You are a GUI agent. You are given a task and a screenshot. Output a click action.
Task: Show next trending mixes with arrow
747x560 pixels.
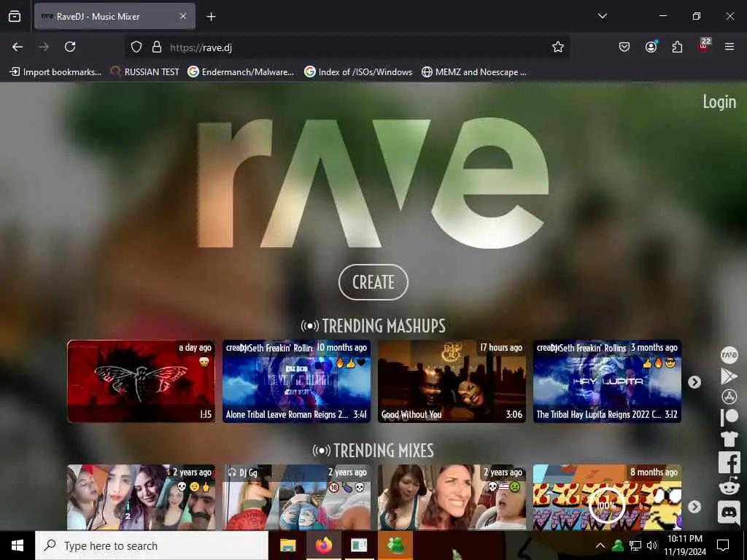click(x=694, y=507)
